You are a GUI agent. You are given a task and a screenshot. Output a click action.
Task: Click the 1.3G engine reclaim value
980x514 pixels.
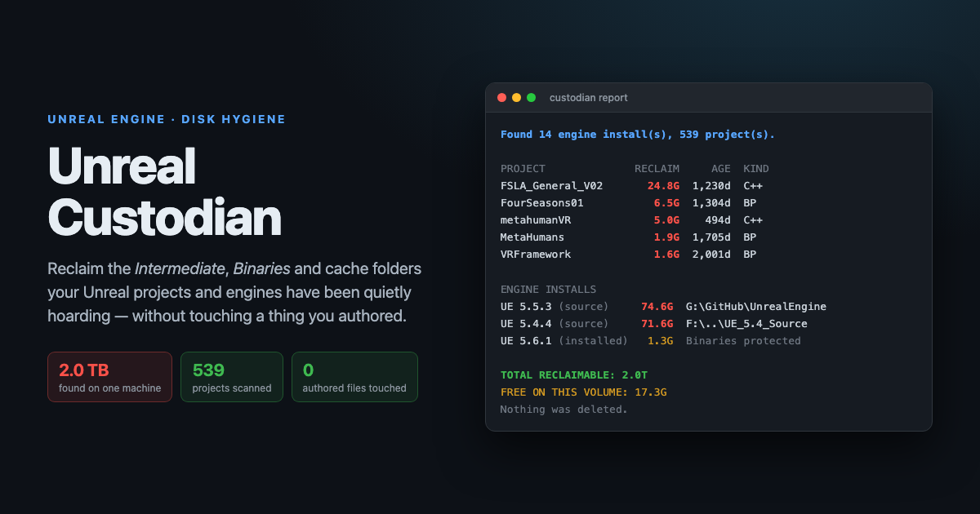tap(660, 341)
